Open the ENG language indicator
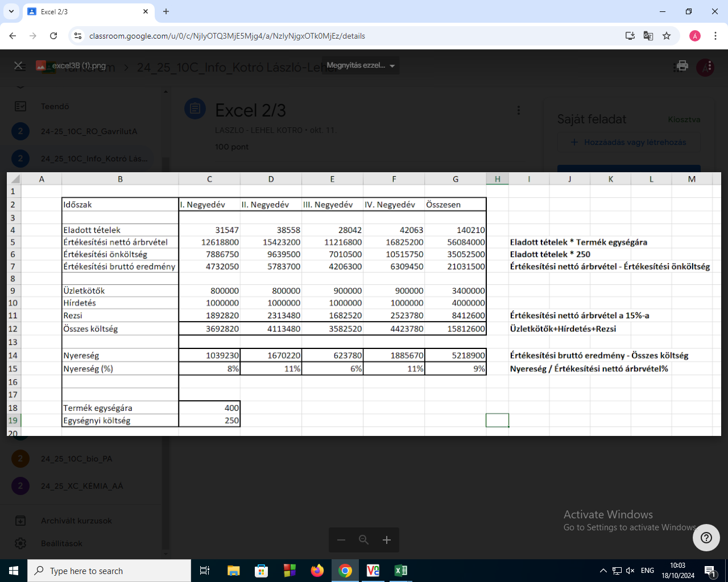The width and height of the screenshot is (728, 582). (x=647, y=571)
